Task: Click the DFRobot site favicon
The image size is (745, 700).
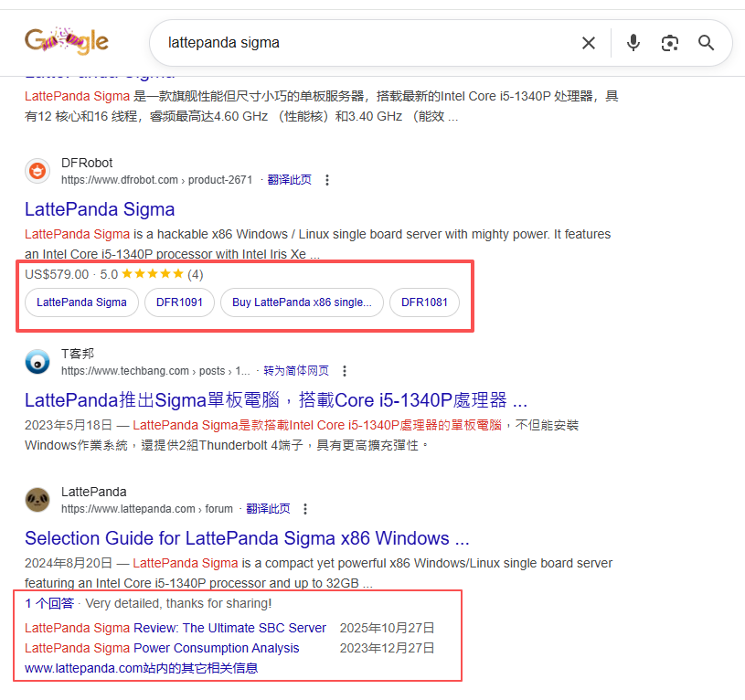Action: tap(37, 171)
